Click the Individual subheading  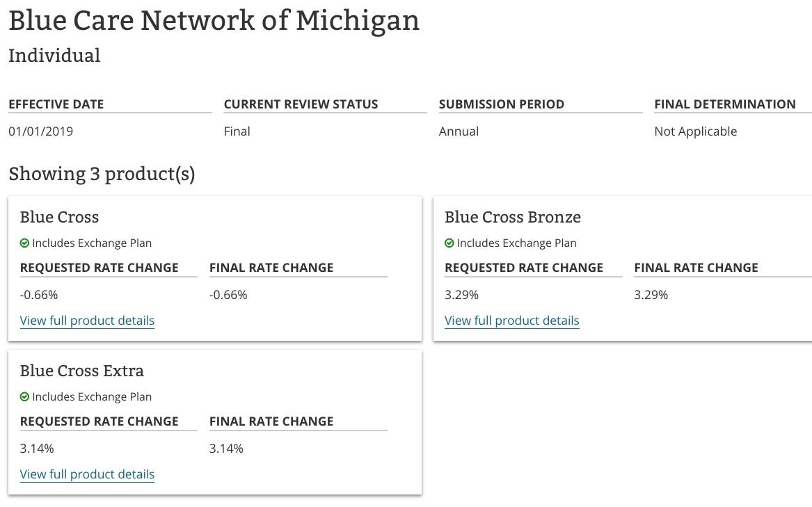tap(54, 56)
